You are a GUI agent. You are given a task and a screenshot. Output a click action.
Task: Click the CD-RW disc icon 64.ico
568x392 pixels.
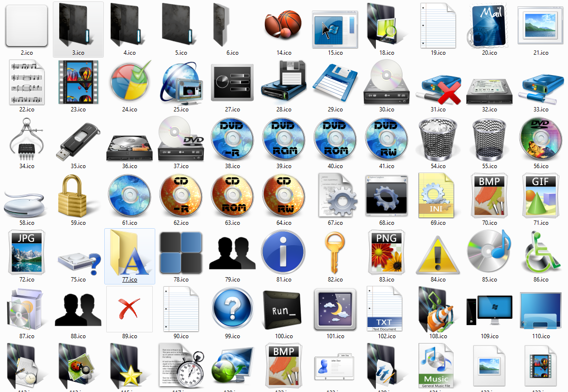point(283,195)
